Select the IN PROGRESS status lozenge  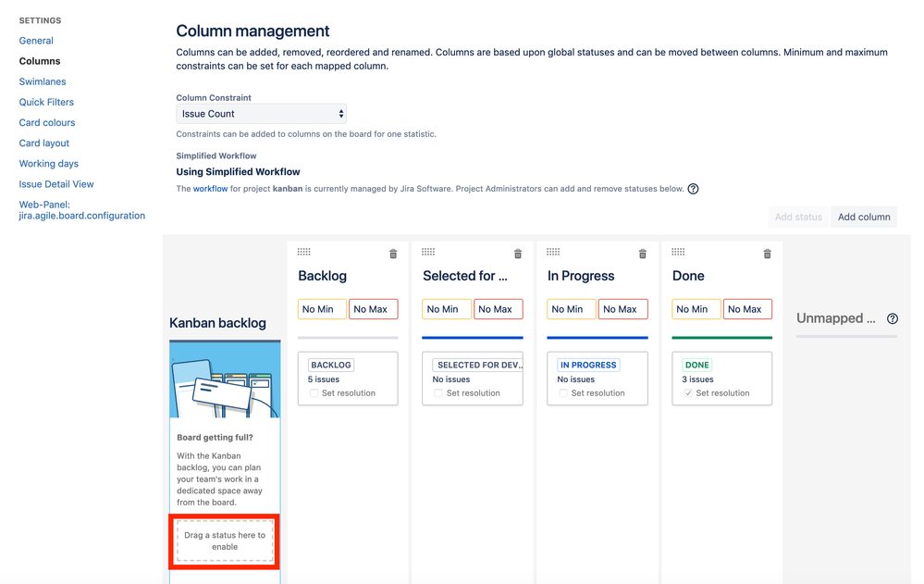588,366
